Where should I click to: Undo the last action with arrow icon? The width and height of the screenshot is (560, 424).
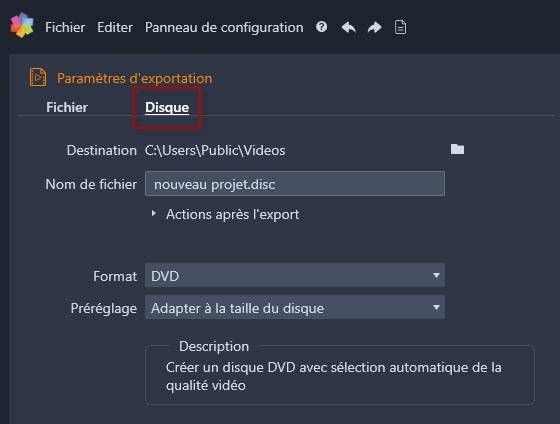[x=349, y=27]
